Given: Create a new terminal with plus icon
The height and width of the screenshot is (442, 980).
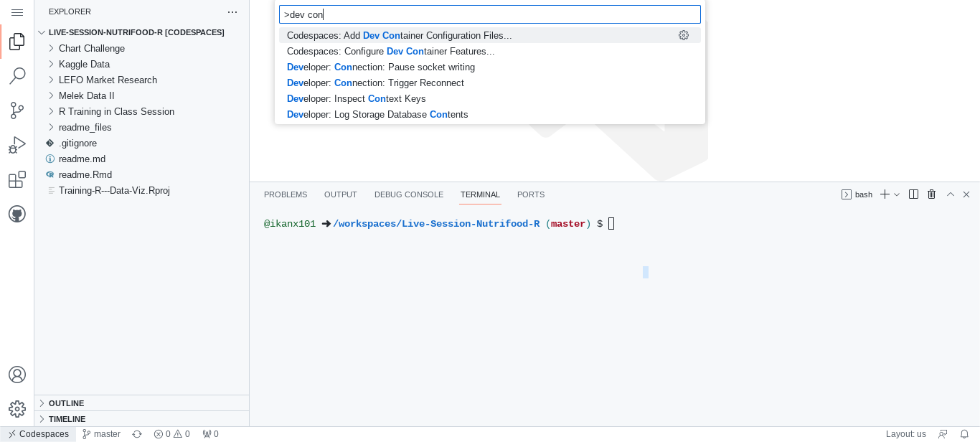Looking at the screenshot, I should tap(885, 194).
